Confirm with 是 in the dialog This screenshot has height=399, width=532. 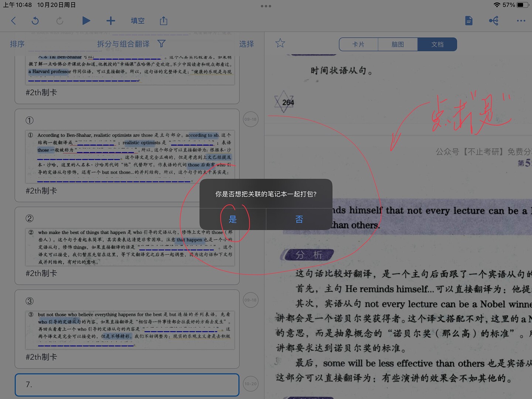pyautogui.click(x=233, y=219)
